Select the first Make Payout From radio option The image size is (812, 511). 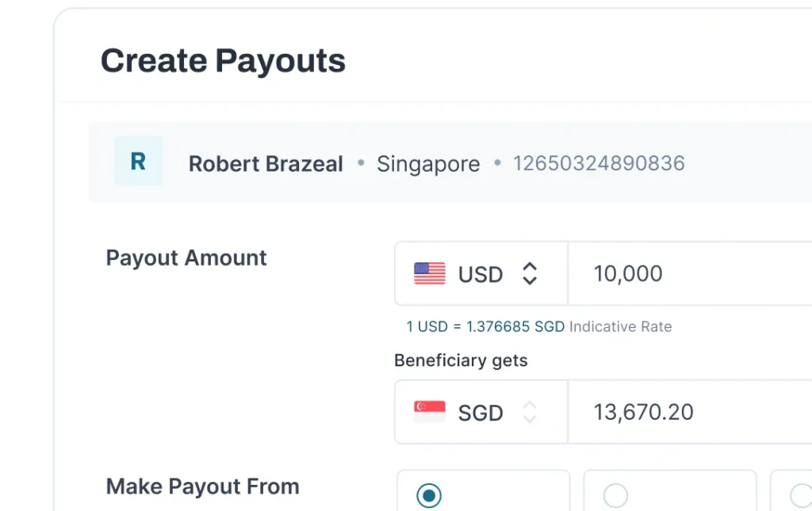[429, 496]
